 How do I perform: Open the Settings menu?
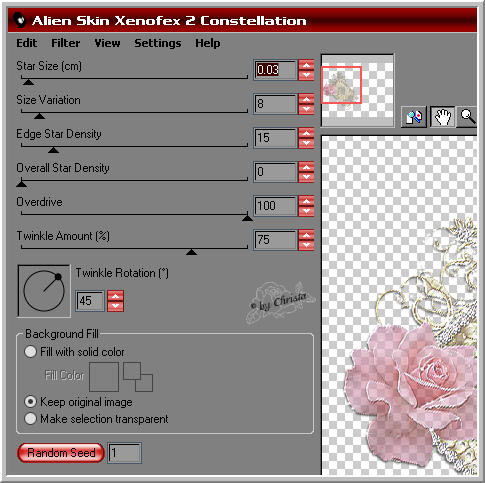tap(158, 43)
